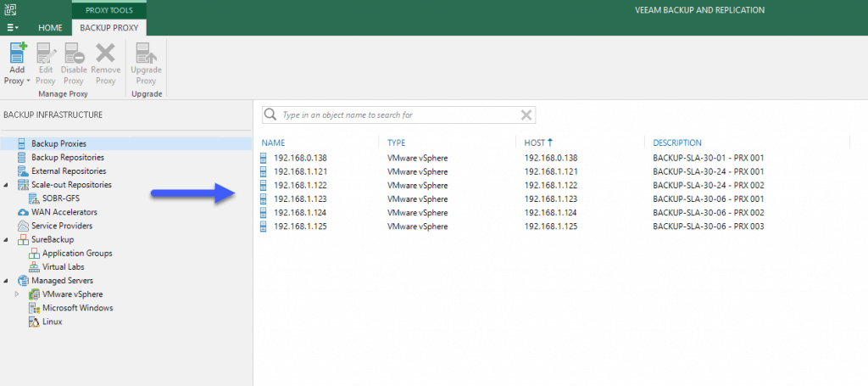
Task: Expand the VMware vSphere tree node
Action: tap(18, 294)
